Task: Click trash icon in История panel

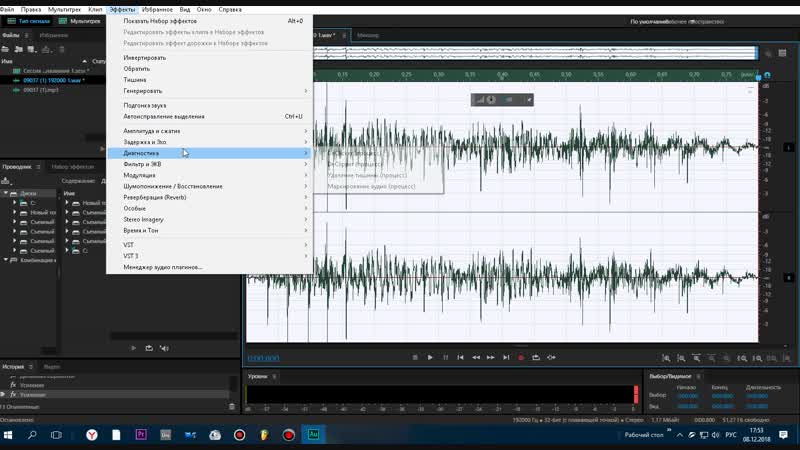Action: 232,406
